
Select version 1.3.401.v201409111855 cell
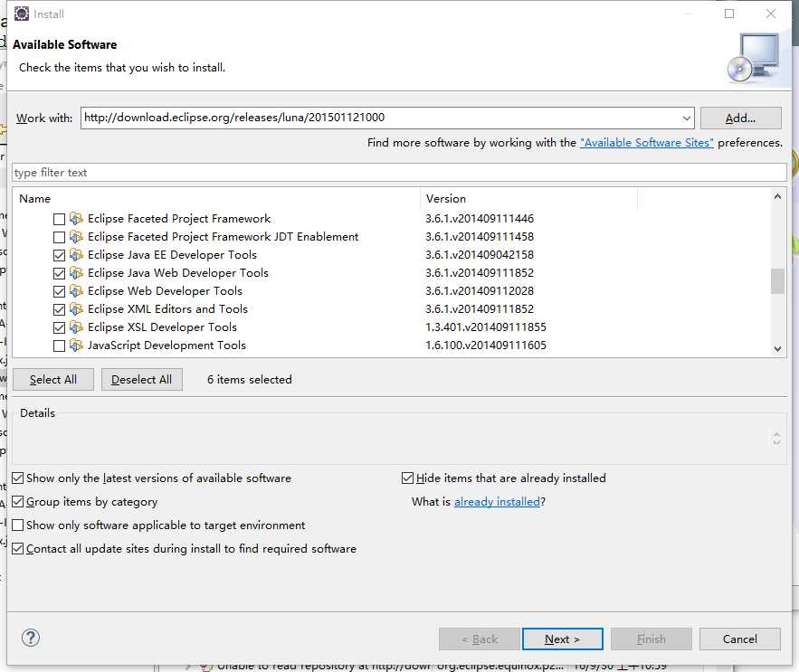[x=486, y=327]
